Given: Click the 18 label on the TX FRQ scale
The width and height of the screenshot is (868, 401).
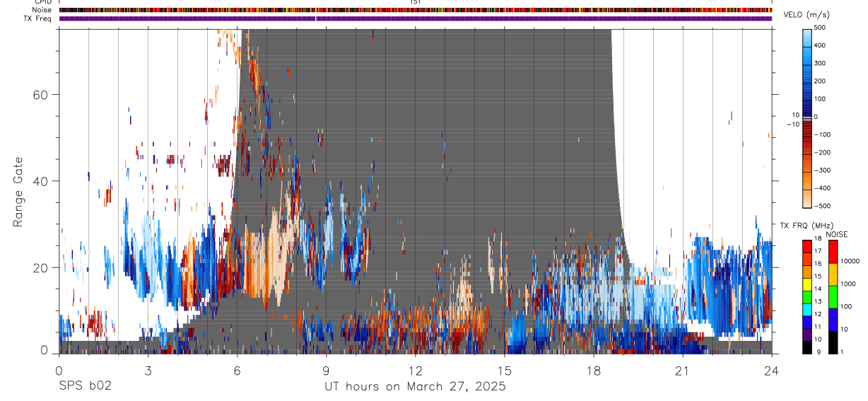Looking at the screenshot, I should pos(817,239).
